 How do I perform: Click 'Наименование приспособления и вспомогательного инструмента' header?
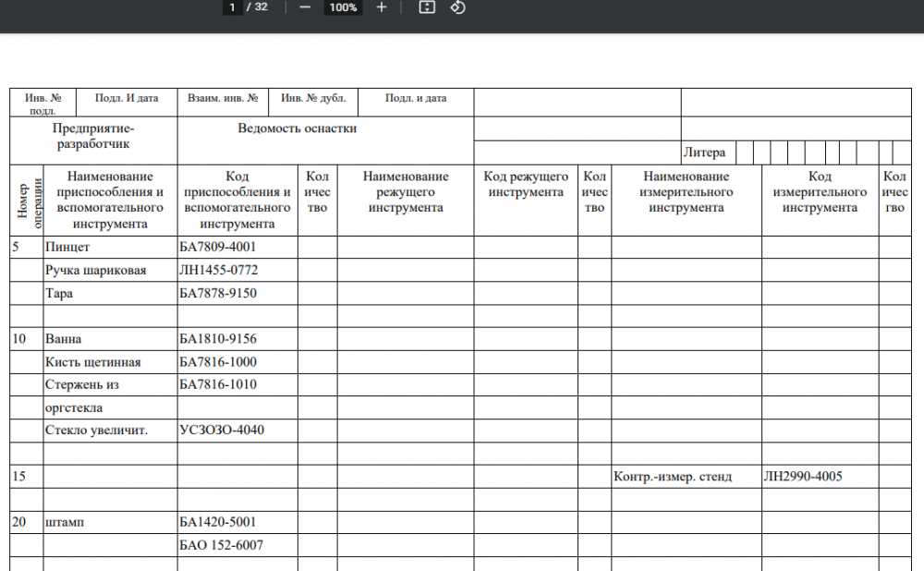click(x=110, y=200)
